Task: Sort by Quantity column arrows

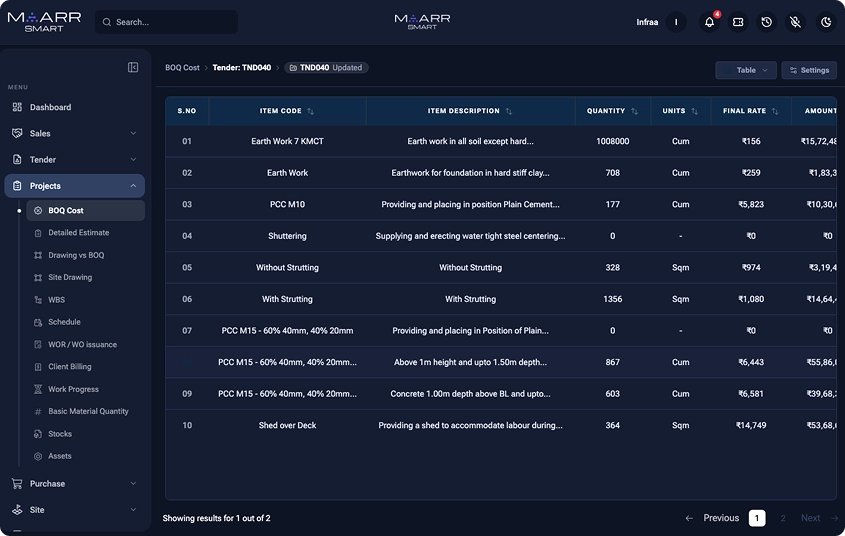Action: [x=634, y=111]
